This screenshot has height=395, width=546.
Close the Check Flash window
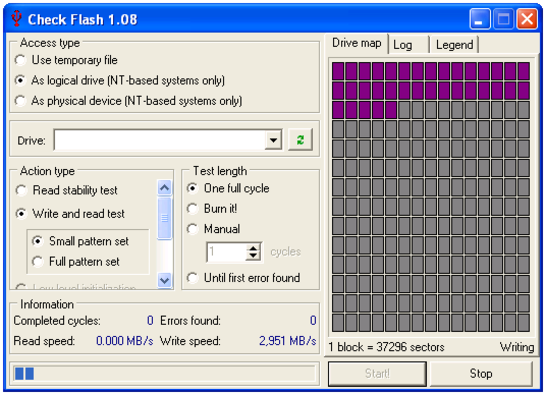[x=527, y=19]
